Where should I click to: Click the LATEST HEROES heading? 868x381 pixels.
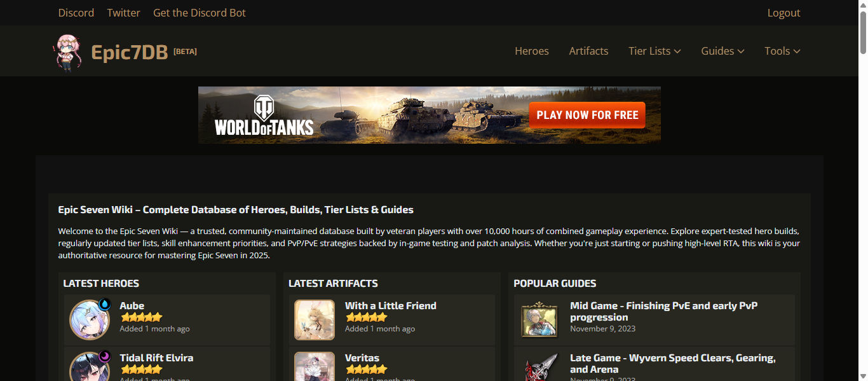tap(101, 284)
